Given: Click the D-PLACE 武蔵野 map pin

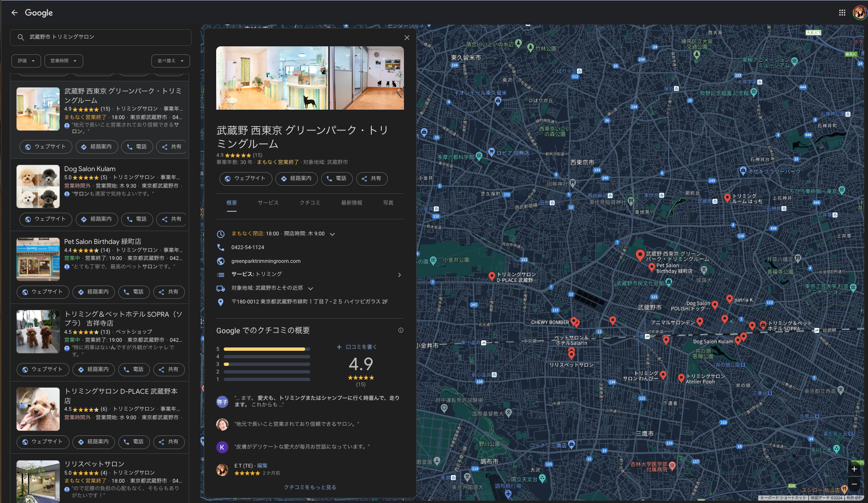Looking at the screenshot, I should tap(492, 277).
